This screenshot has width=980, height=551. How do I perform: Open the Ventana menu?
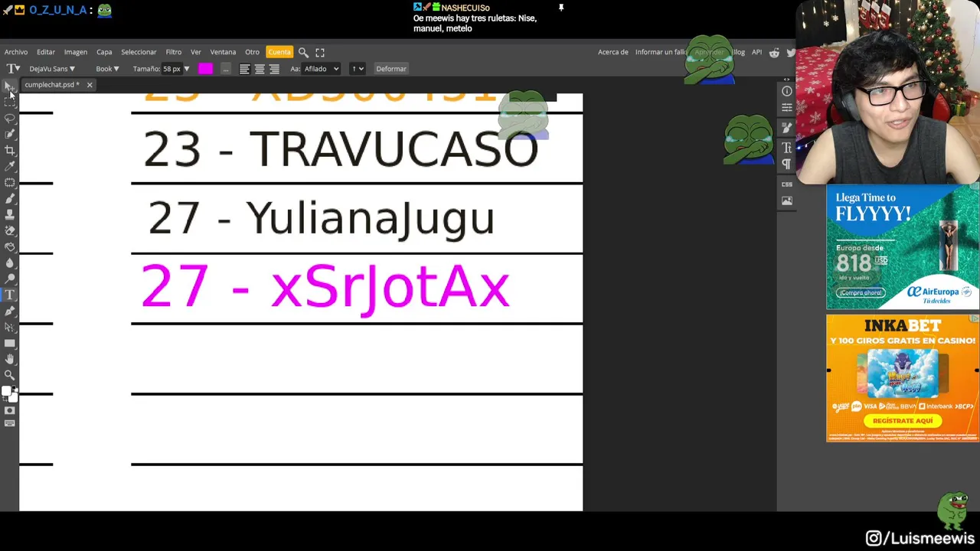(x=223, y=52)
